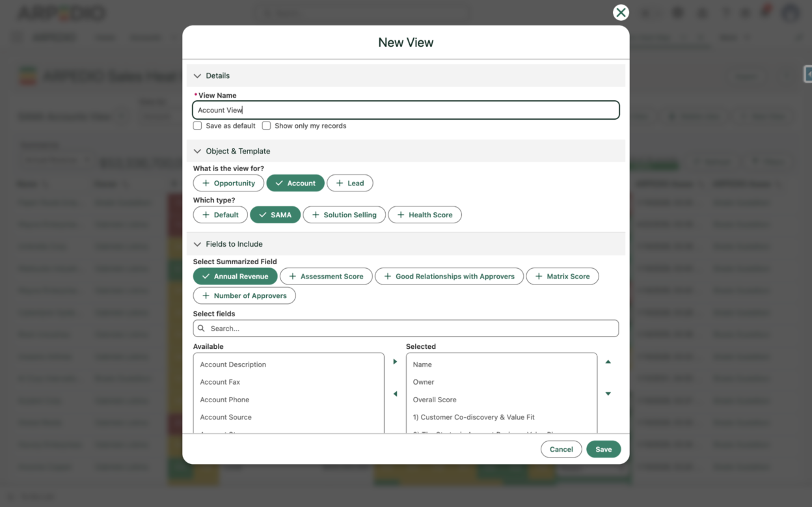This screenshot has width=812, height=507.
Task: Select Owner in the Selected list
Action: pos(502,382)
